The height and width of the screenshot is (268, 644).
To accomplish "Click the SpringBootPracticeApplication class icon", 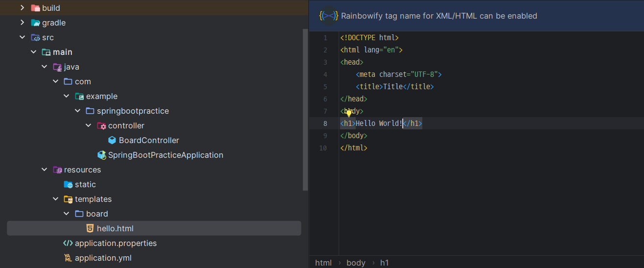I will click(x=101, y=155).
